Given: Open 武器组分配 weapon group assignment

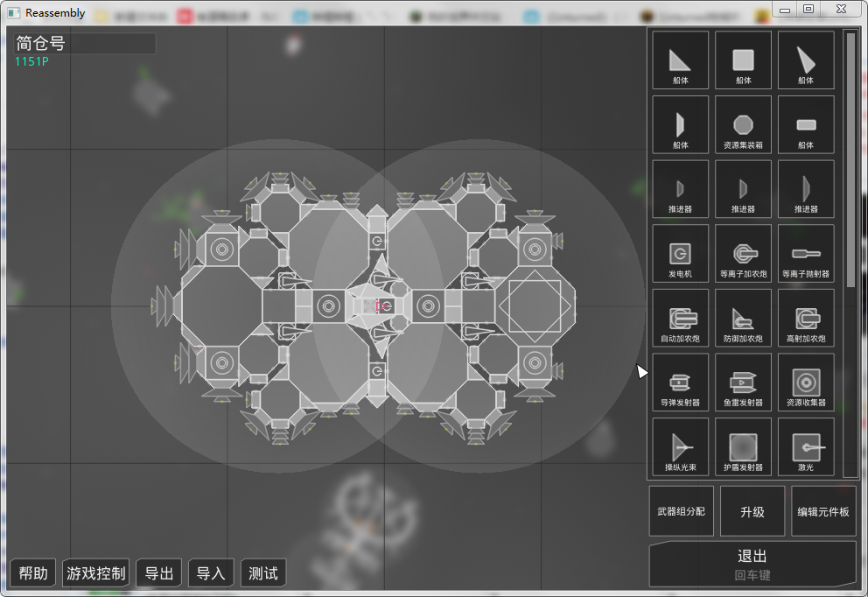Looking at the screenshot, I should pyautogui.click(x=681, y=511).
